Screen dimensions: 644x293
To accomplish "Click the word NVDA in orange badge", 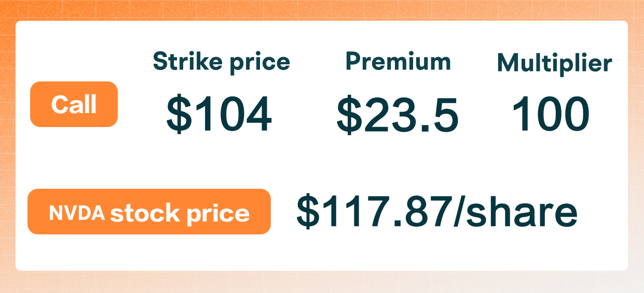I will click(x=77, y=213).
